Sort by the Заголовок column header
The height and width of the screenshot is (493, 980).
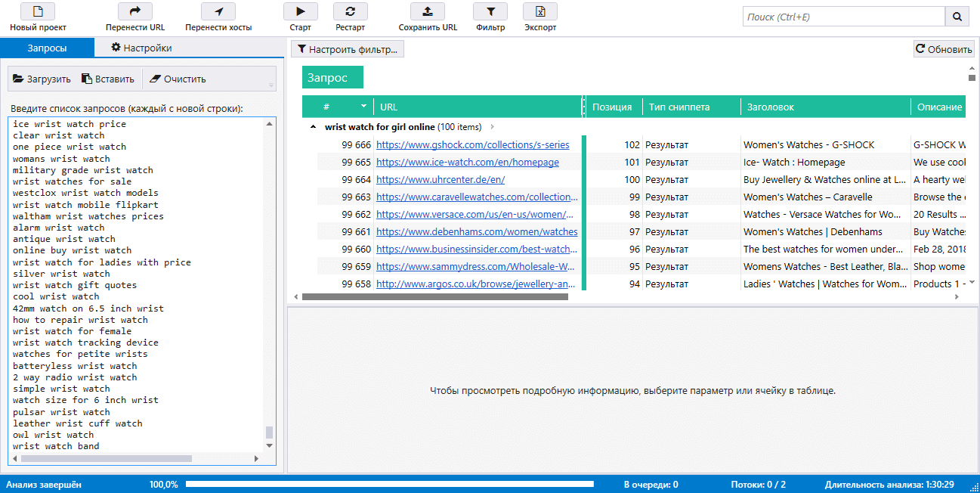coord(825,107)
